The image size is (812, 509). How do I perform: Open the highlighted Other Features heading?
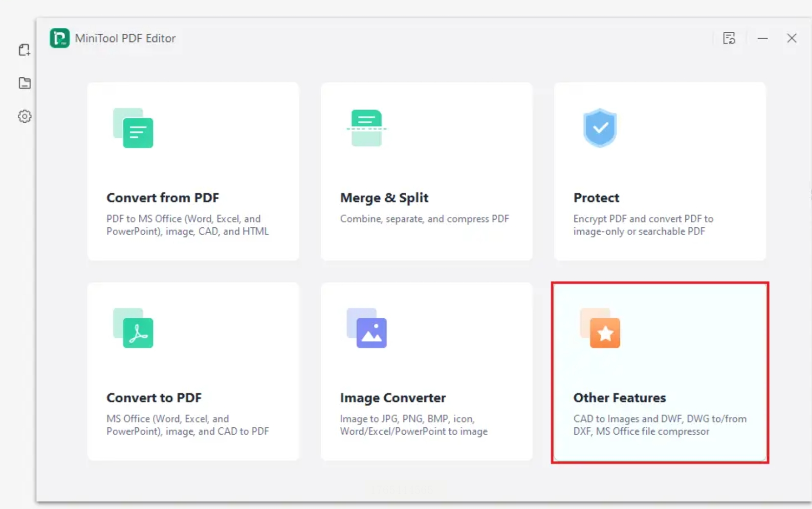pos(620,398)
